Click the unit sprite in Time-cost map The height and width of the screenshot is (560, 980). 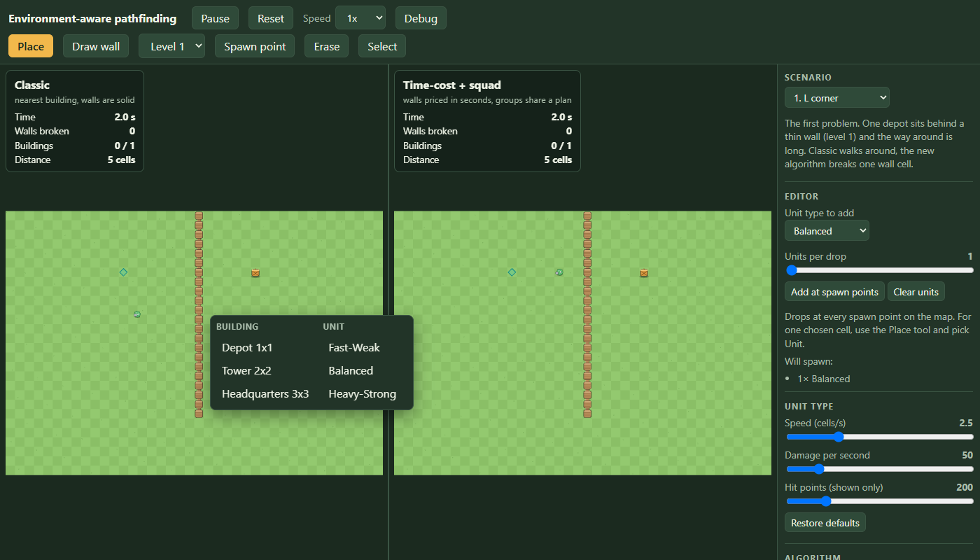click(x=559, y=272)
